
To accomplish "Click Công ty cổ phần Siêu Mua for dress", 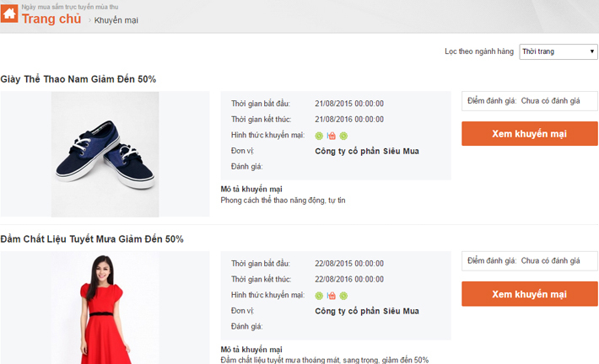I will point(367,311).
